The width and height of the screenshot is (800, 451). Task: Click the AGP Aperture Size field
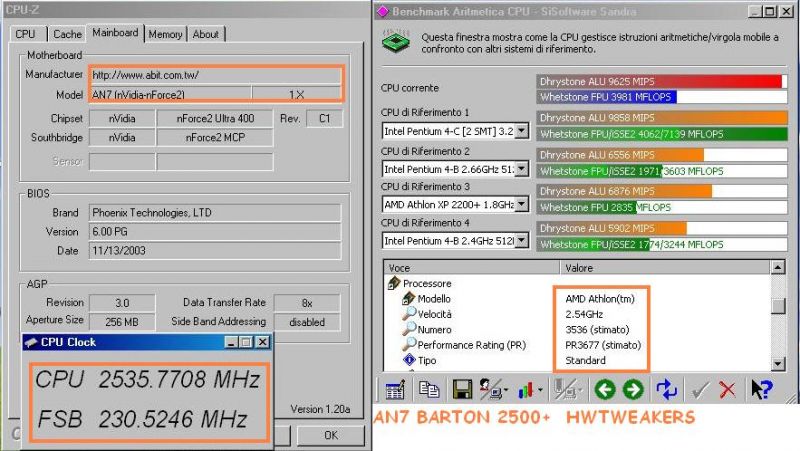point(122,322)
